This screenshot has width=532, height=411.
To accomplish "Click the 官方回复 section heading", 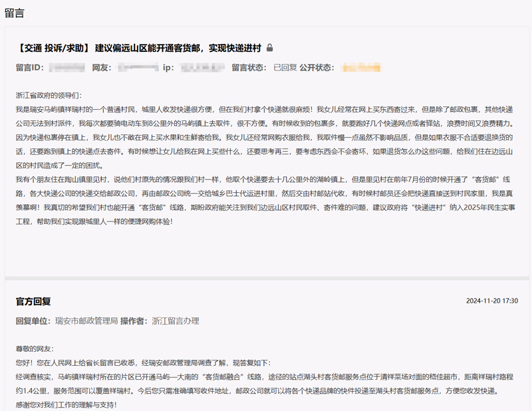I will pyautogui.click(x=33, y=301).
